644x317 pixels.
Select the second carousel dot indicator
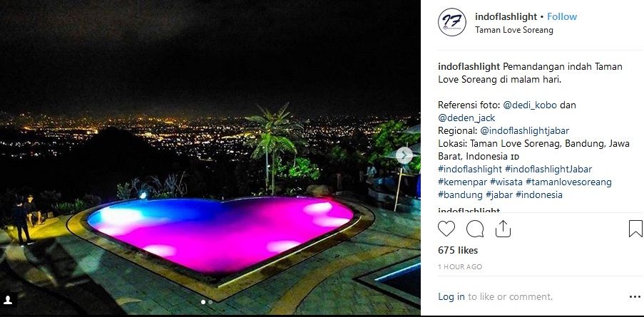[x=210, y=302]
